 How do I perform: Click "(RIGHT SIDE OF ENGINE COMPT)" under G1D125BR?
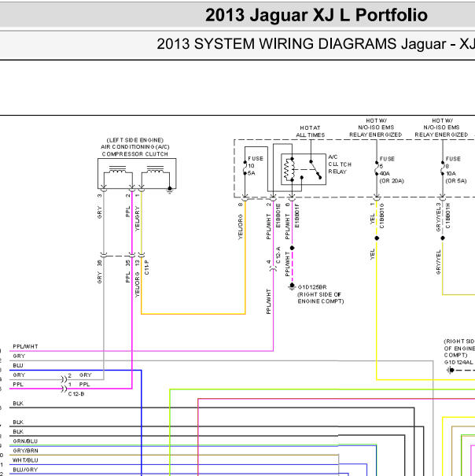point(321,298)
